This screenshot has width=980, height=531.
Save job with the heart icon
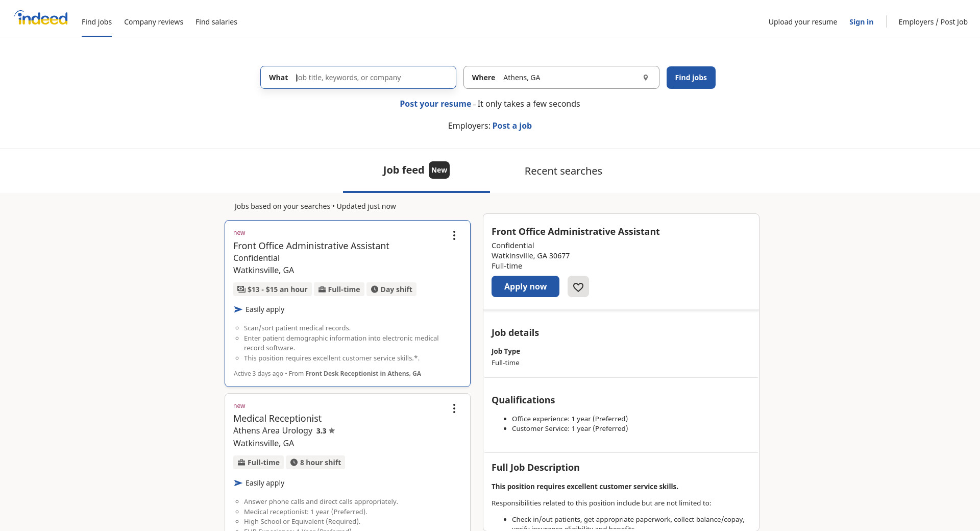tap(578, 287)
